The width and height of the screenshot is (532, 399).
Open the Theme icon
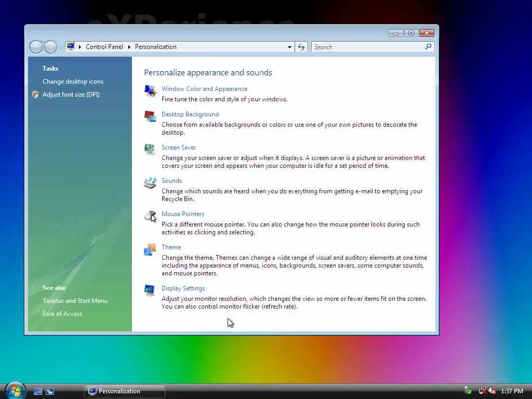pos(150,249)
